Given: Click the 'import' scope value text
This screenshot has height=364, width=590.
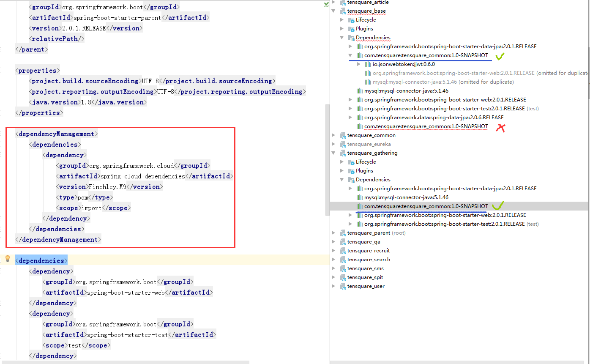Looking at the screenshot, I should pos(92,208).
